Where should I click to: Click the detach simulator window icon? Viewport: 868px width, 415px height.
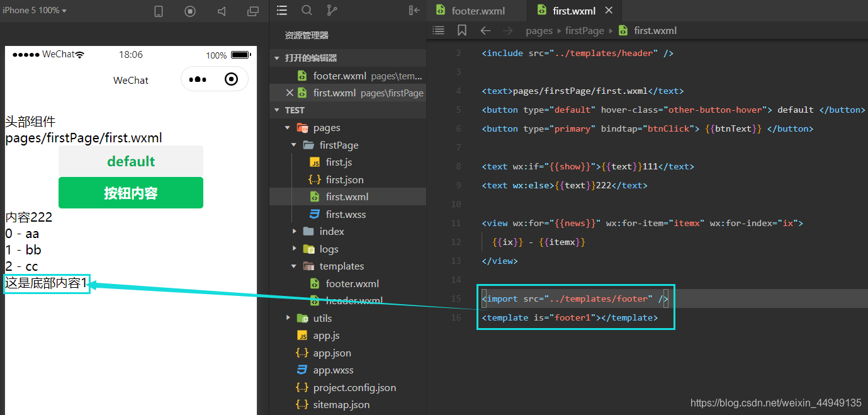coord(253,11)
